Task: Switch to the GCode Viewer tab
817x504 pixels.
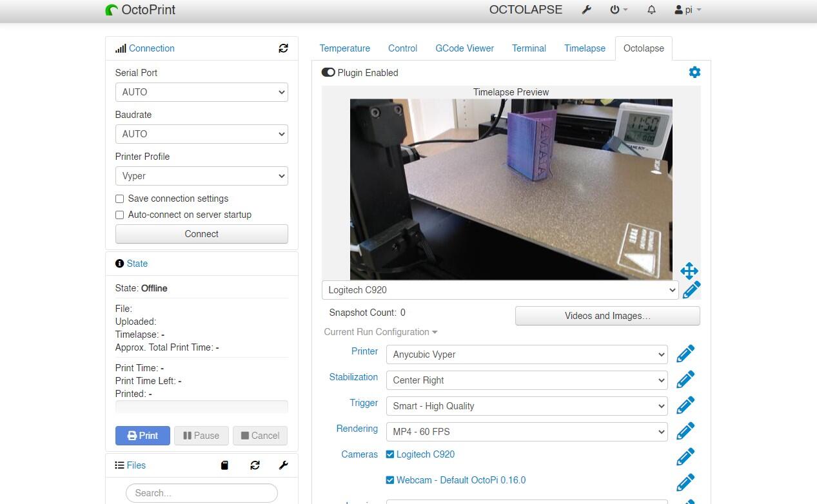Action: tap(464, 48)
